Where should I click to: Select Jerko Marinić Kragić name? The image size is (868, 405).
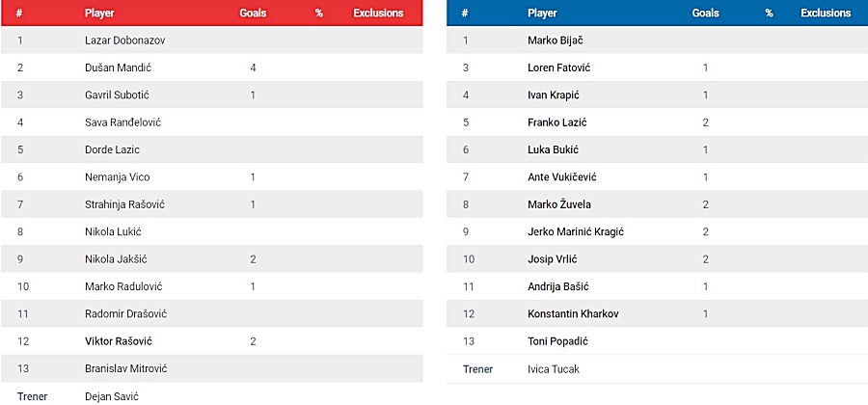click(x=576, y=231)
